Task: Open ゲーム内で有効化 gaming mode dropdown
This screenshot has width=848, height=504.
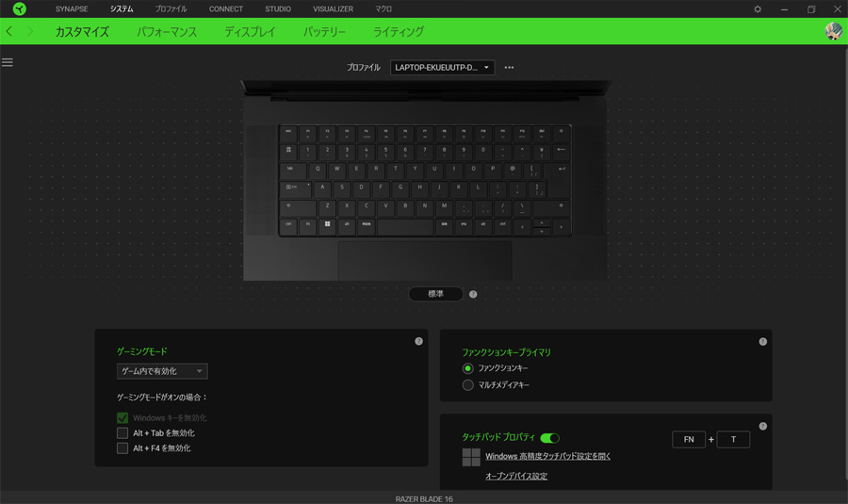Action: click(x=162, y=371)
